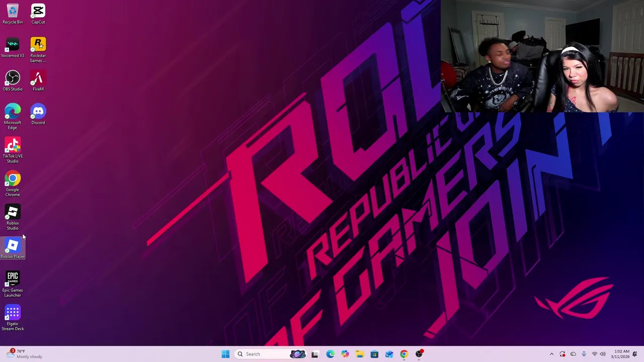Switch to Chrome in the taskbar

coord(404,354)
